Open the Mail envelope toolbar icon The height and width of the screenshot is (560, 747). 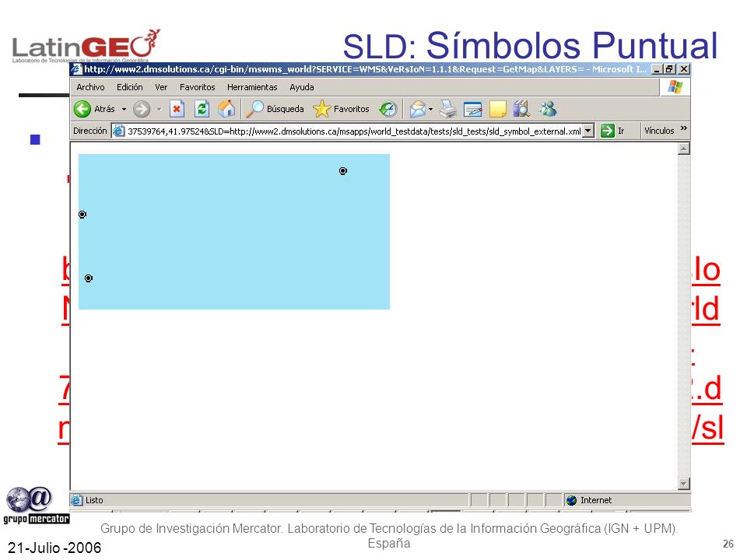[418, 109]
